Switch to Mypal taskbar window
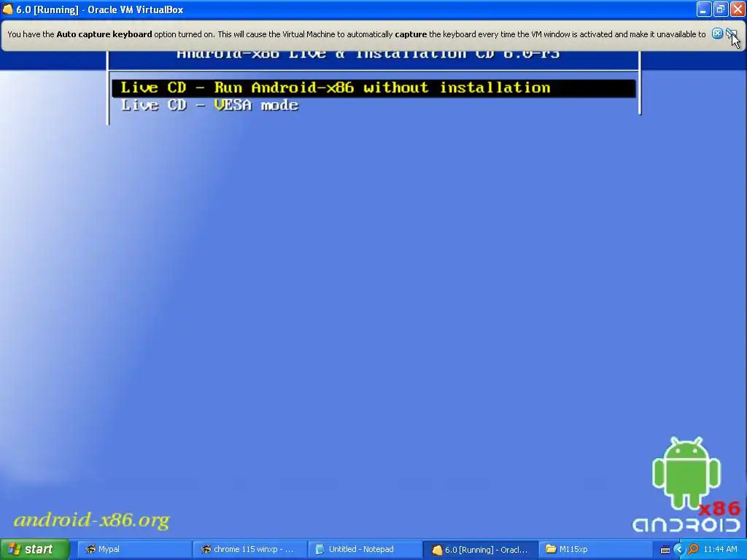 (x=134, y=550)
